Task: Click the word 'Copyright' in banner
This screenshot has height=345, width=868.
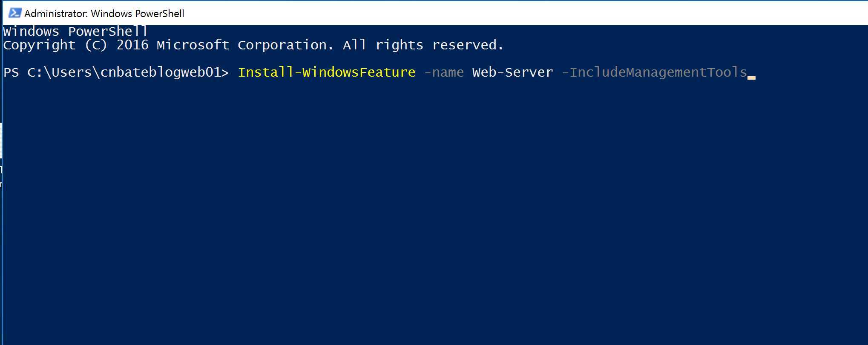Action: (x=39, y=45)
